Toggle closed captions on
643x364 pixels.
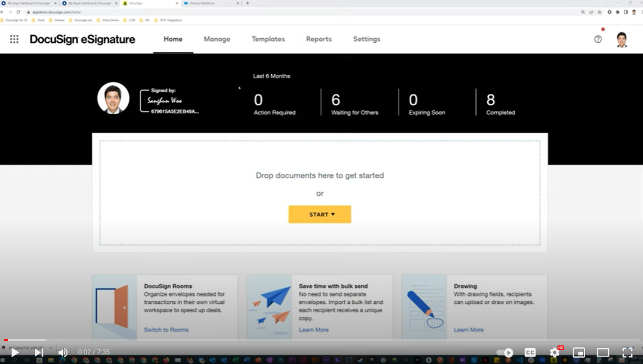click(x=530, y=353)
